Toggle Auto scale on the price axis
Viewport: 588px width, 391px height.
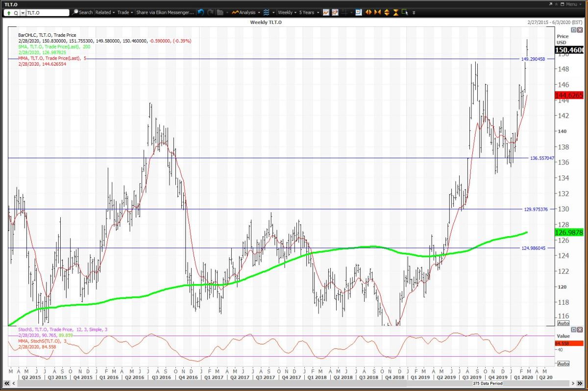click(563, 323)
